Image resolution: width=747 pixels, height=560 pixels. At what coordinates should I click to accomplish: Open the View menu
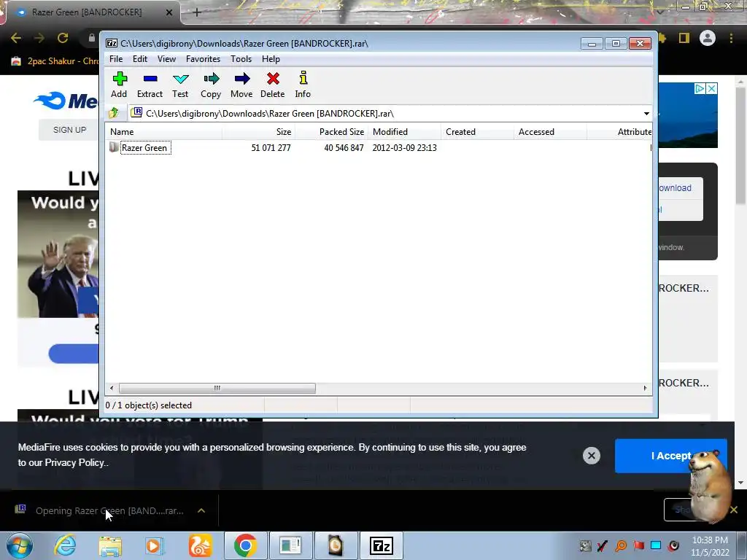(166, 59)
